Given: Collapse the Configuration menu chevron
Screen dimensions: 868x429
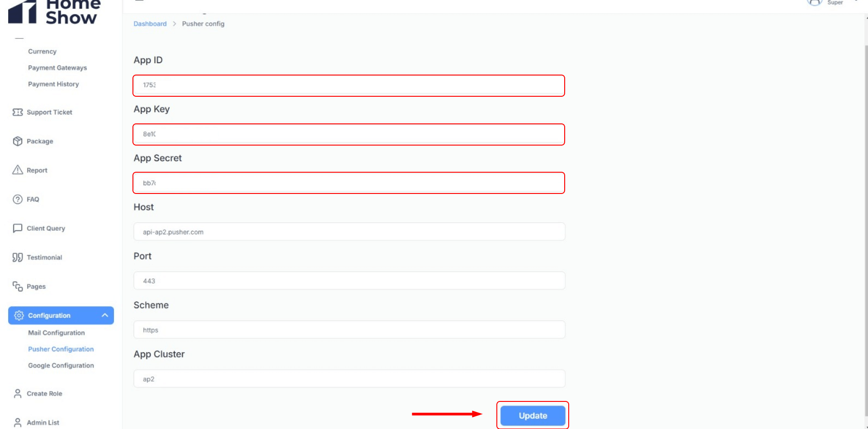Looking at the screenshot, I should point(105,315).
